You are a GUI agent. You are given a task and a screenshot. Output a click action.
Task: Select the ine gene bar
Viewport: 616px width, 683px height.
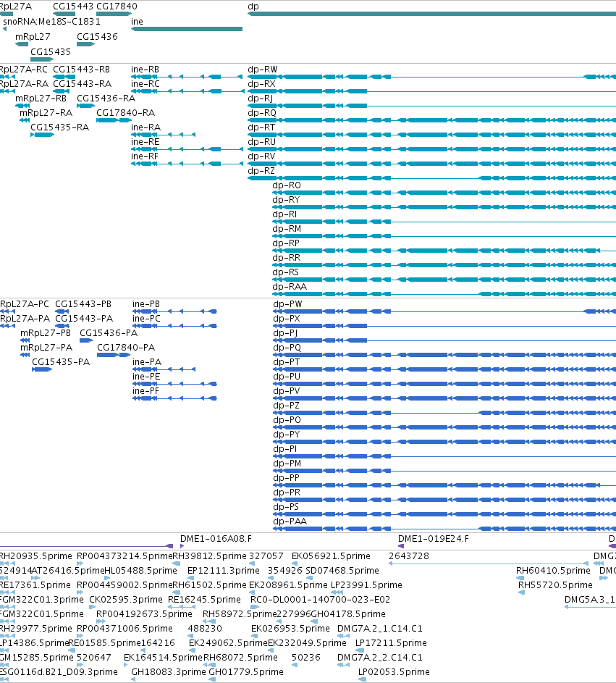tap(187, 29)
